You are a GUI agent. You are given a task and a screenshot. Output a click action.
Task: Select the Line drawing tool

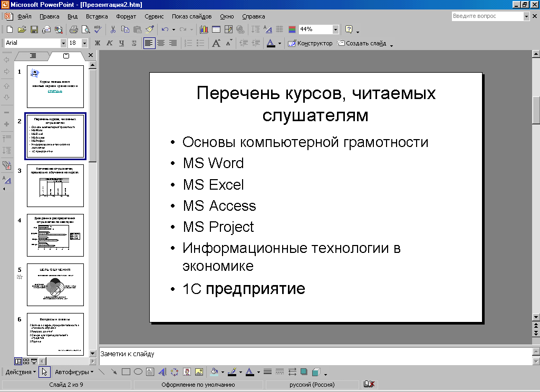(102, 372)
